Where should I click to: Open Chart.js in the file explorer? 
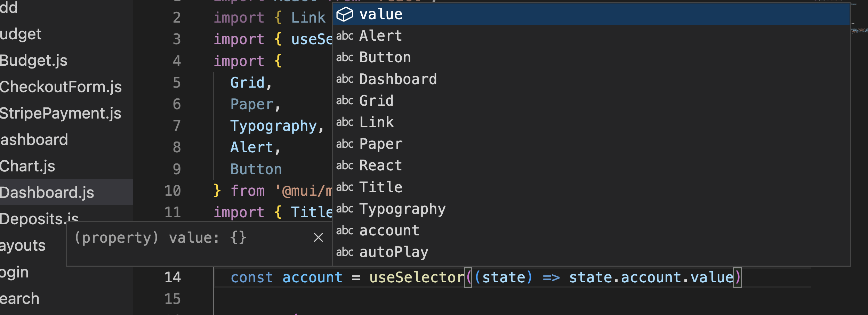[27, 166]
